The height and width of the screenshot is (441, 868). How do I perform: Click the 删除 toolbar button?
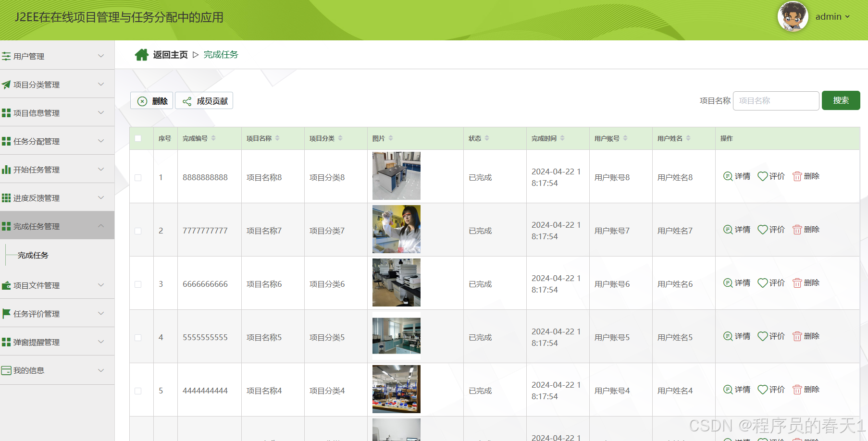152,101
